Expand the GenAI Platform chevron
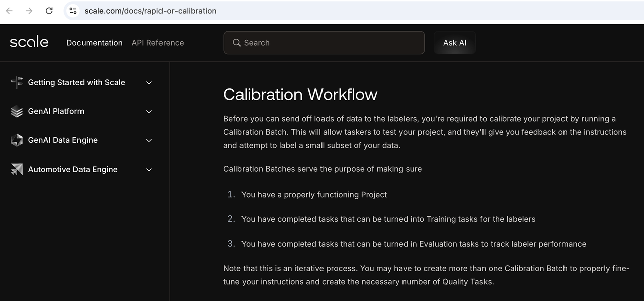This screenshot has width=644, height=301. (x=149, y=112)
